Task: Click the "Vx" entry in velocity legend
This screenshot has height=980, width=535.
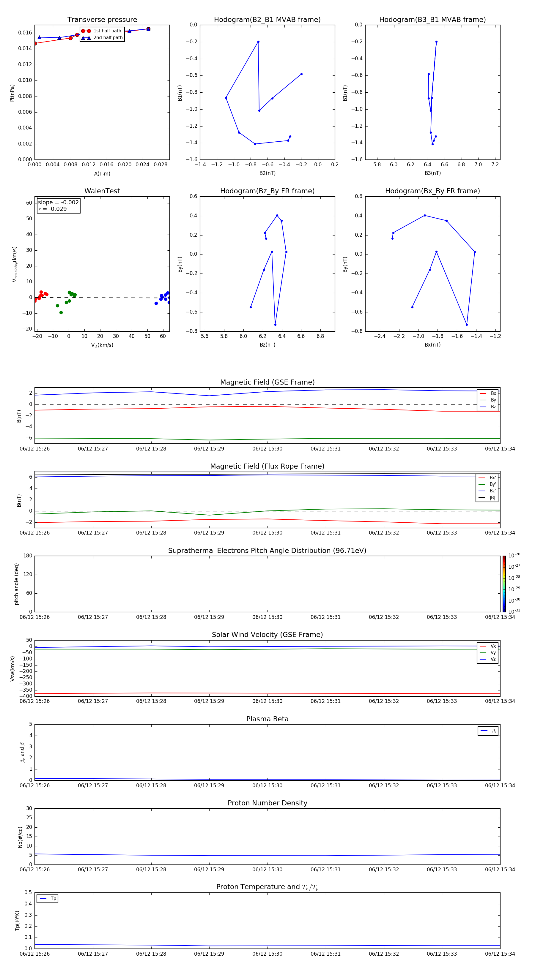Action: point(488,646)
